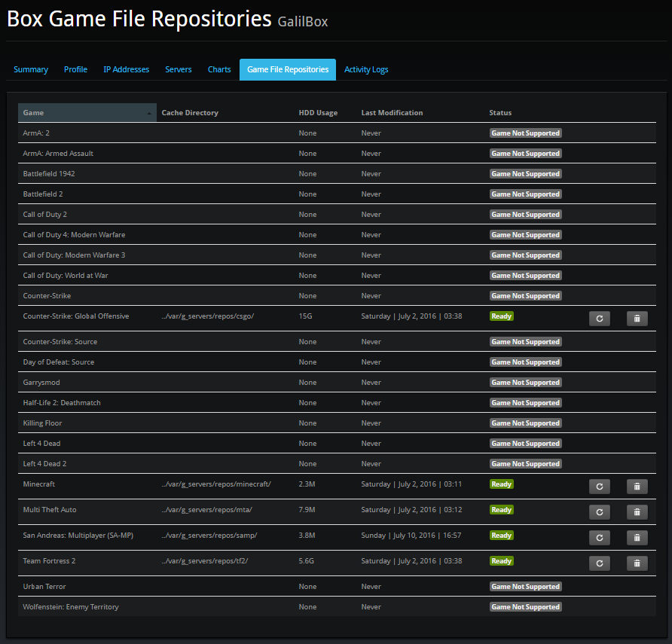Select the Battlefield 2 game name
This screenshot has width=672, height=644.
43,194
